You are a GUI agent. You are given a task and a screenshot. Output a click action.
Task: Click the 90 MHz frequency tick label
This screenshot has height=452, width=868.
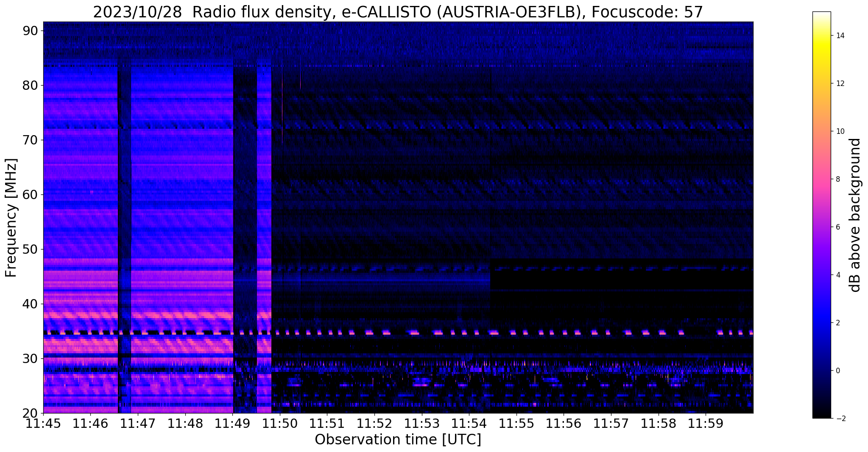[30, 31]
